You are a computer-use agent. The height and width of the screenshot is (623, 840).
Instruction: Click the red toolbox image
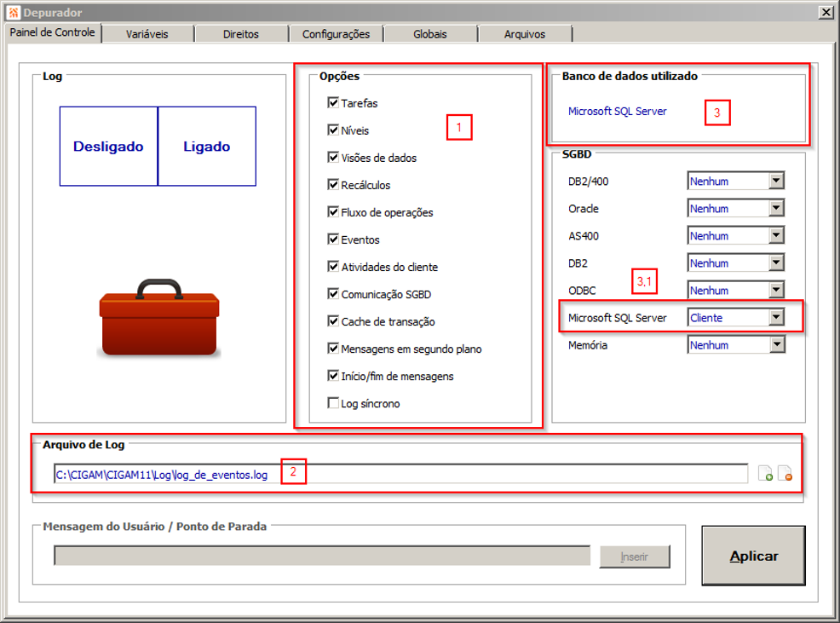pyautogui.click(x=159, y=317)
